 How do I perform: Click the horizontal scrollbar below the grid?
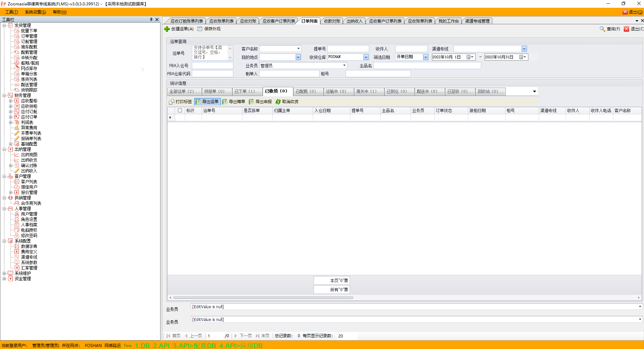tap(263, 298)
